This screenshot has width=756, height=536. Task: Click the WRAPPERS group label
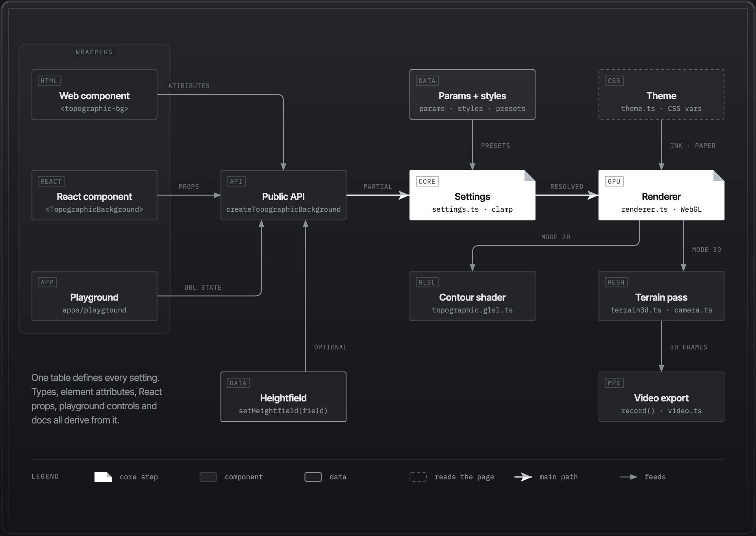click(x=94, y=52)
